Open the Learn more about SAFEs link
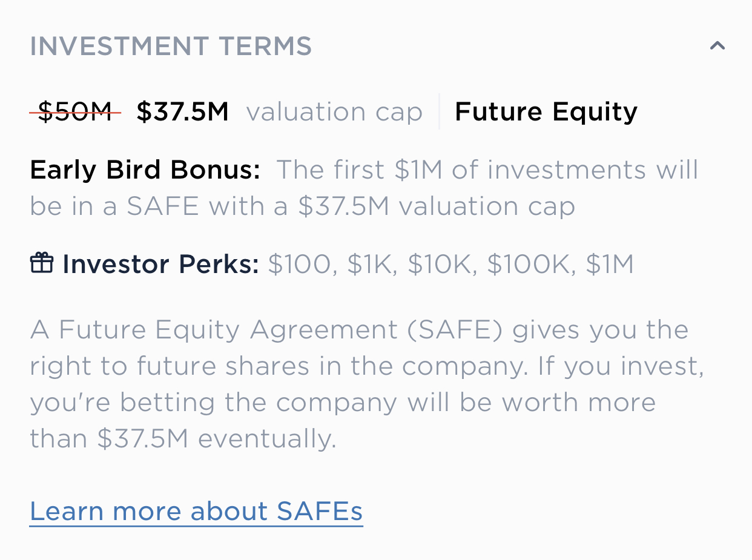Screen dimensions: 752x560 pos(196,512)
